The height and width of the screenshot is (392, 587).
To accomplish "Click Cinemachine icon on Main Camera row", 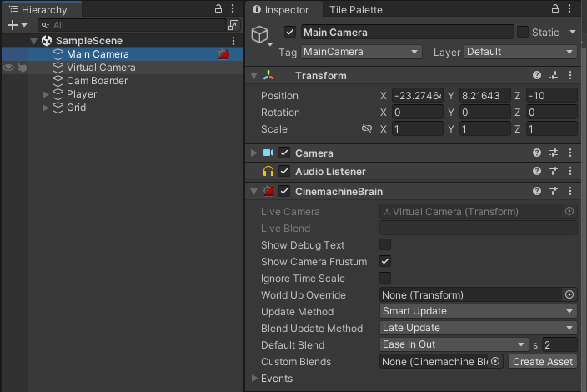I will pos(223,54).
